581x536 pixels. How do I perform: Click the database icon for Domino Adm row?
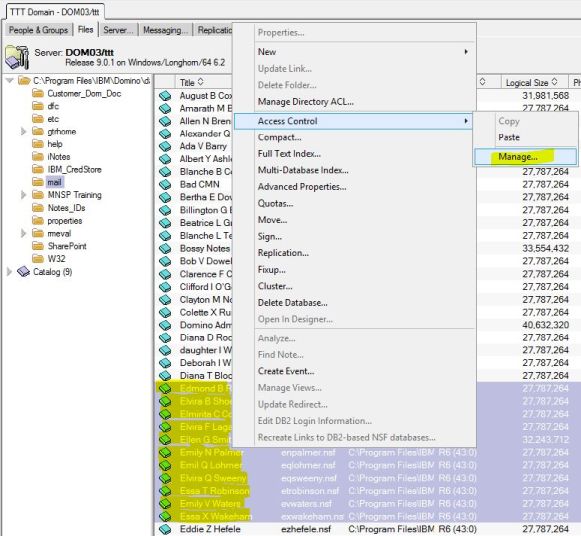pos(165,325)
